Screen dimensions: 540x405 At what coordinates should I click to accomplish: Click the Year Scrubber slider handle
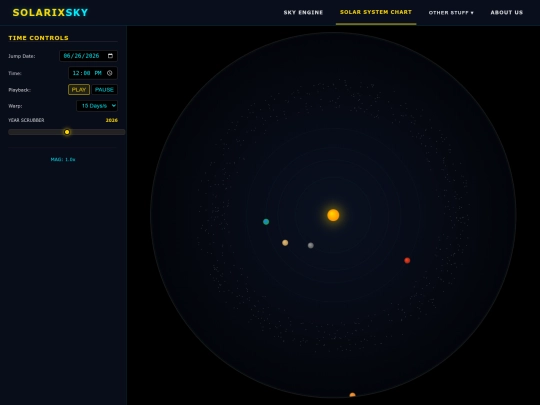[67, 132]
